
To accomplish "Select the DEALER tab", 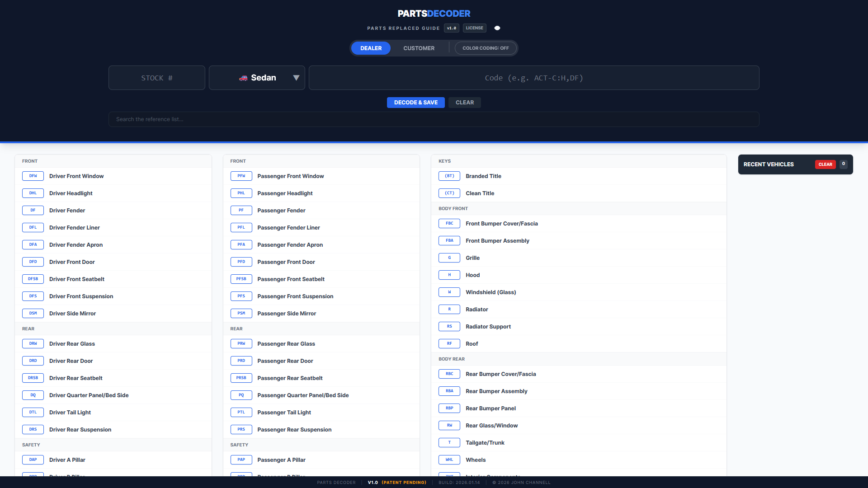I will [370, 48].
